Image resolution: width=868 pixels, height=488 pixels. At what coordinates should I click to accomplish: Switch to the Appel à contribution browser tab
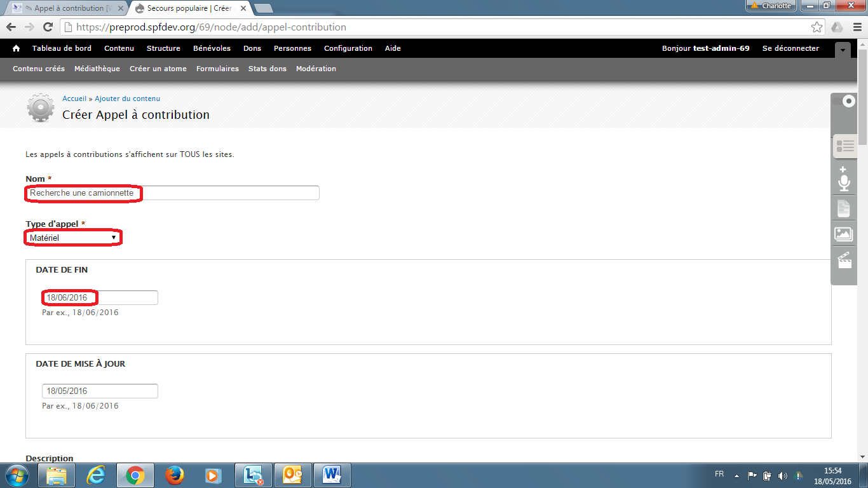pos(67,8)
